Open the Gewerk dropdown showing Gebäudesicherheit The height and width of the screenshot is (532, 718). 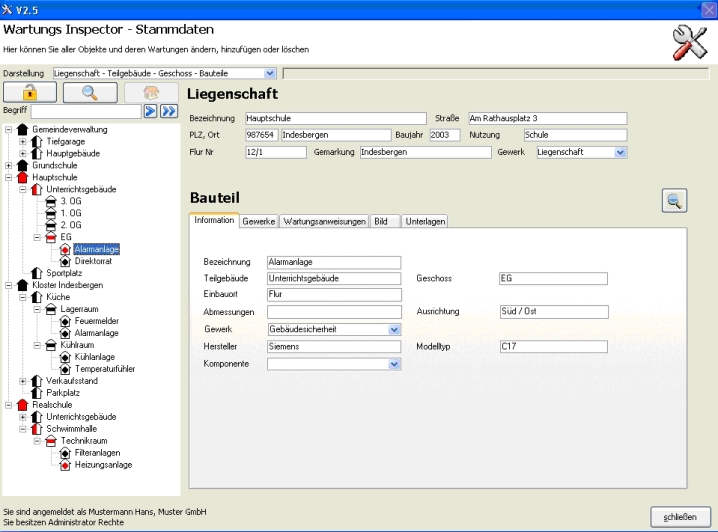[393, 328]
